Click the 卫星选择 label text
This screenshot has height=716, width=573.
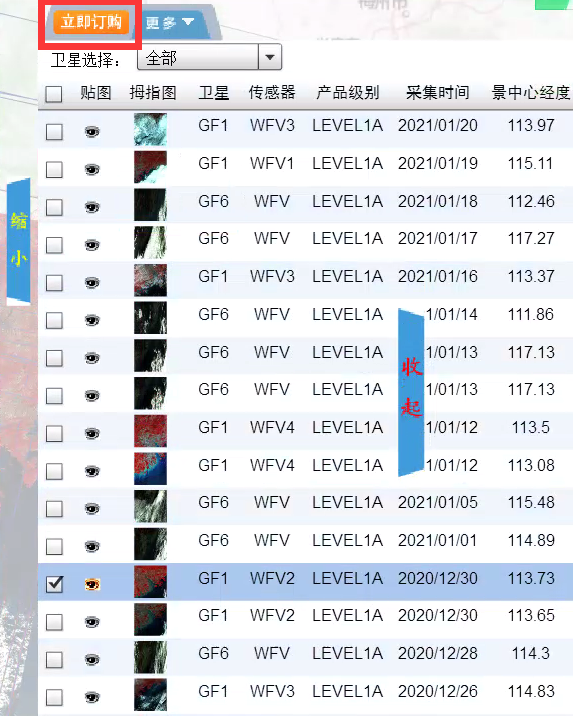86,60
